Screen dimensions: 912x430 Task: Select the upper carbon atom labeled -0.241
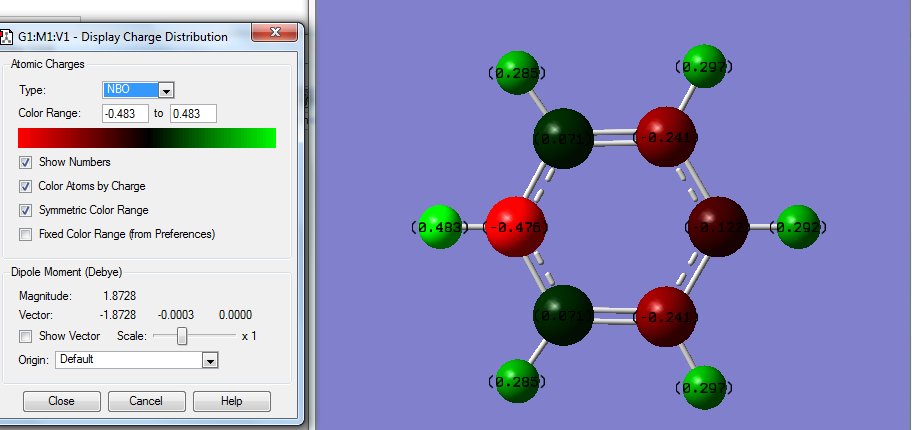(x=667, y=137)
